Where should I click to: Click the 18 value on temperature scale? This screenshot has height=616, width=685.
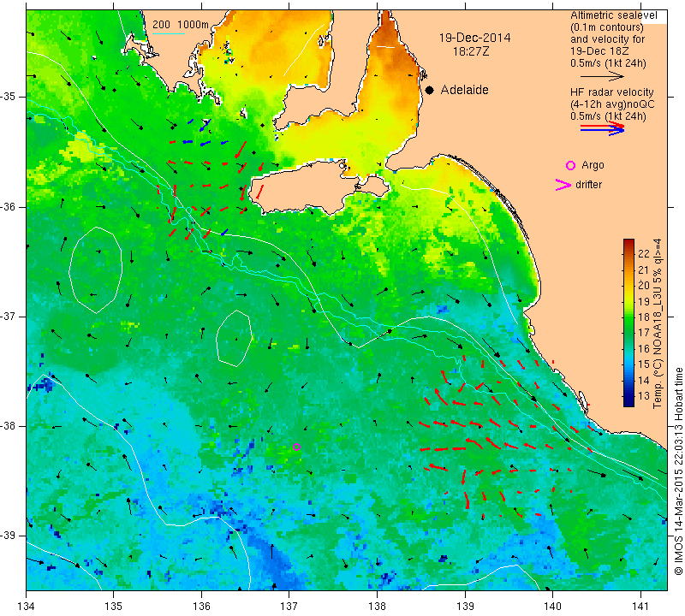[x=644, y=317]
